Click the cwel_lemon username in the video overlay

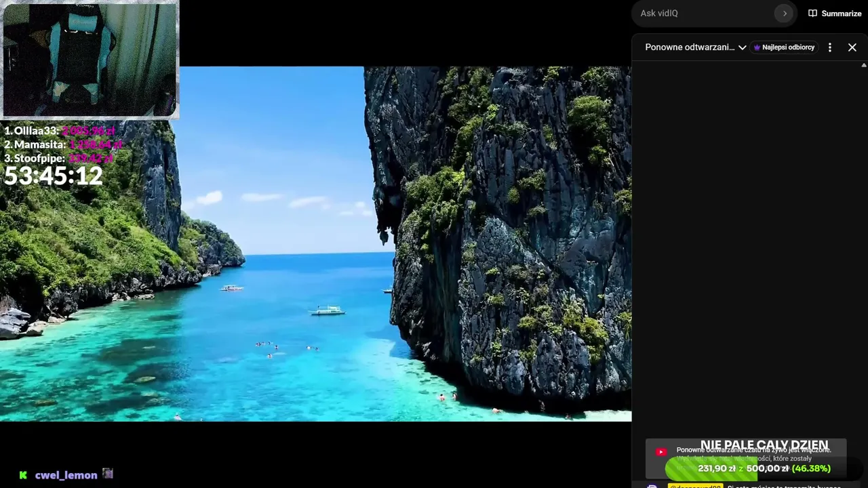coord(66,475)
